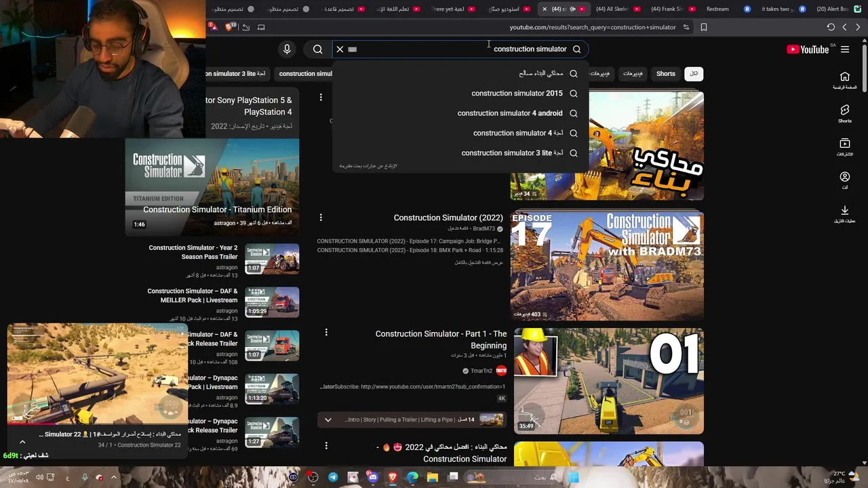This screenshot has height=488, width=868.
Task: Open the 'Construction Simulator (2022)' playlist title
Action: click(x=448, y=218)
